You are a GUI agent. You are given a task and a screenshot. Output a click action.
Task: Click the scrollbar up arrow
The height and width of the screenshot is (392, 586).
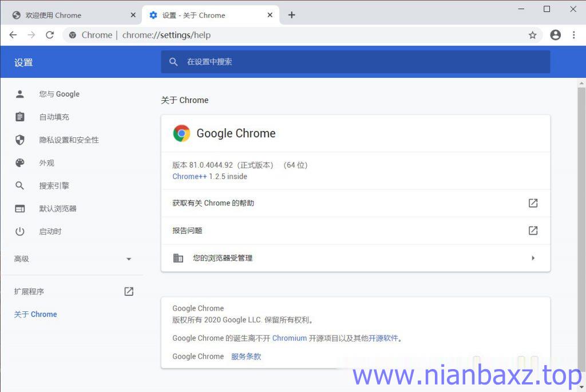[581, 83]
